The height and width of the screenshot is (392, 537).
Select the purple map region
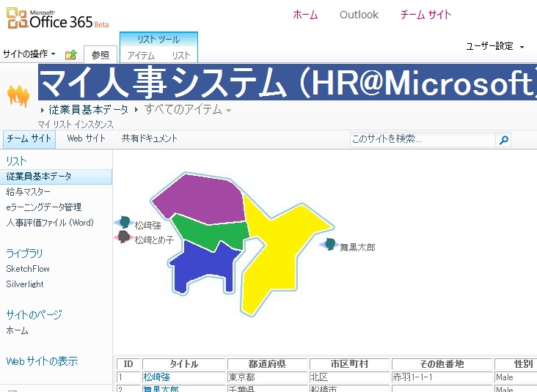point(202,199)
